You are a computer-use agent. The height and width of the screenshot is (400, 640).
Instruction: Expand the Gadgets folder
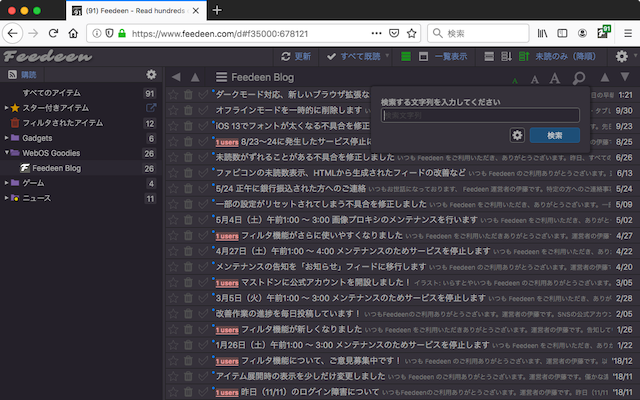click(6, 138)
